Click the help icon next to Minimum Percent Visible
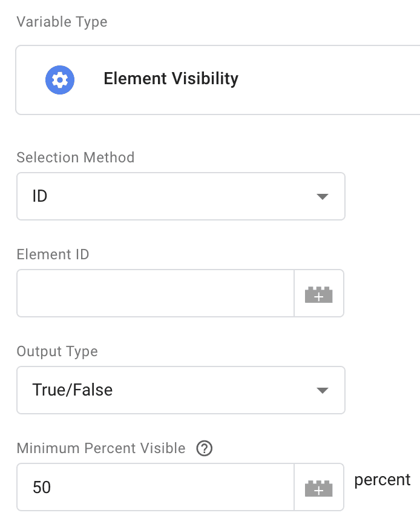Image resolution: width=420 pixels, height=527 pixels. (x=205, y=448)
